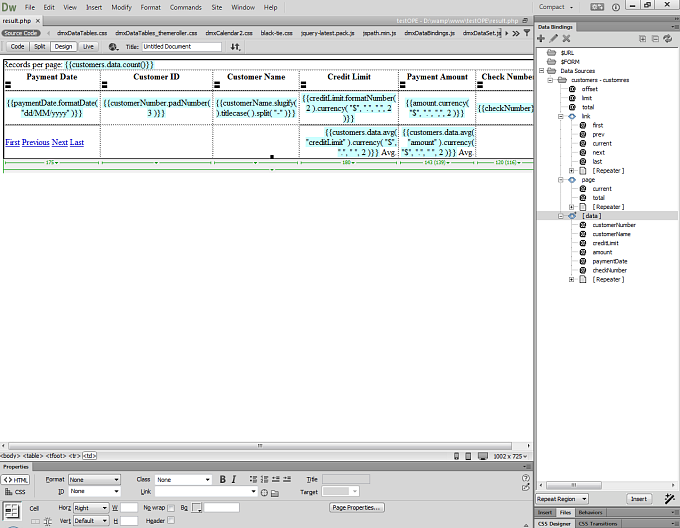Insert ordered list from Properties
Screen dimensions: 680x528
pyautogui.click(x=265, y=479)
